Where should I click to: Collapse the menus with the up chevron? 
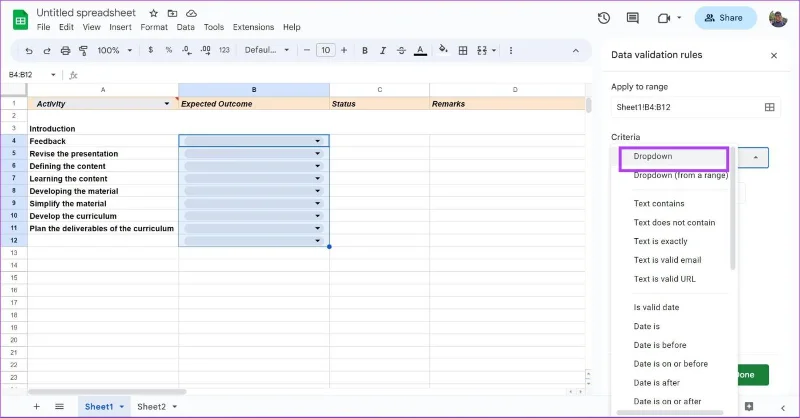pos(576,51)
